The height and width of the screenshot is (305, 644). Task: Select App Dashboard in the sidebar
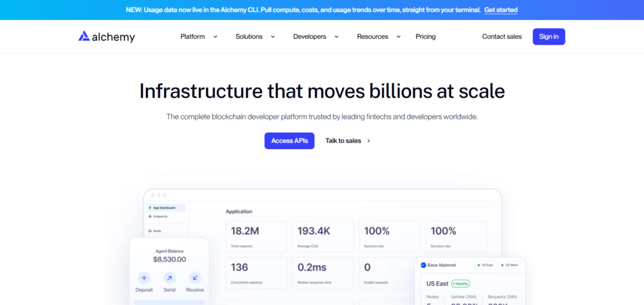pyautogui.click(x=166, y=208)
